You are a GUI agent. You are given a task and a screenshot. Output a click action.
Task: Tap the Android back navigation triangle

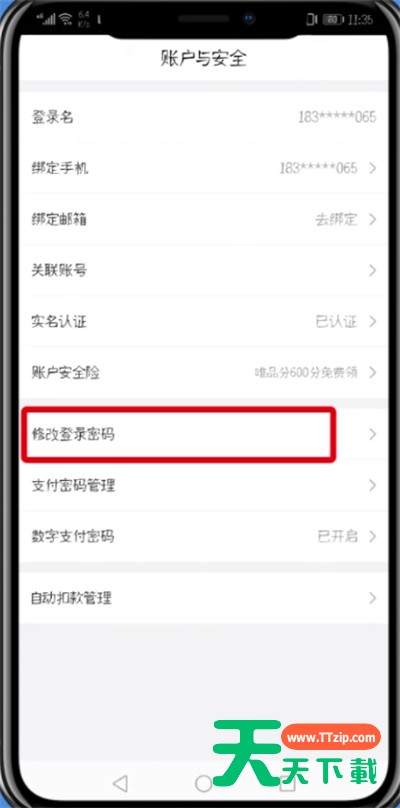120,784
